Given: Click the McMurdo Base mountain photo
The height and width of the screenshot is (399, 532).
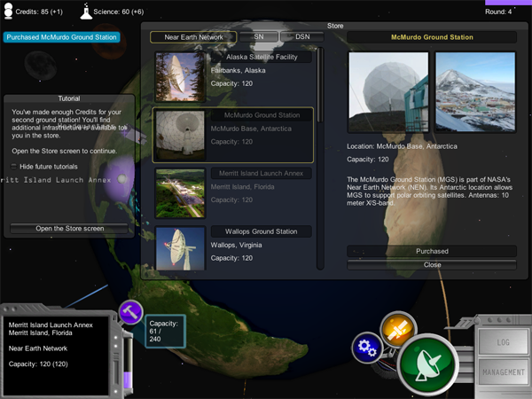Looking at the screenshot, I should click(x=475, y=91).
